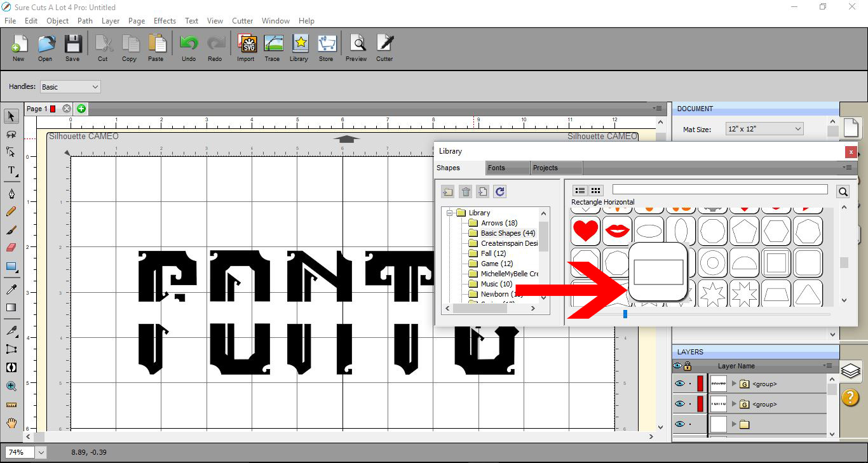
Task: Open the Effects menu
Action: (165, 21)
